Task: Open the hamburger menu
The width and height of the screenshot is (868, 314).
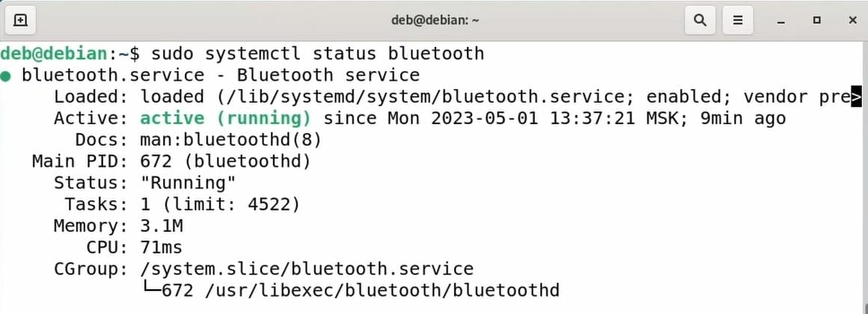Action: tap(737, 20)
